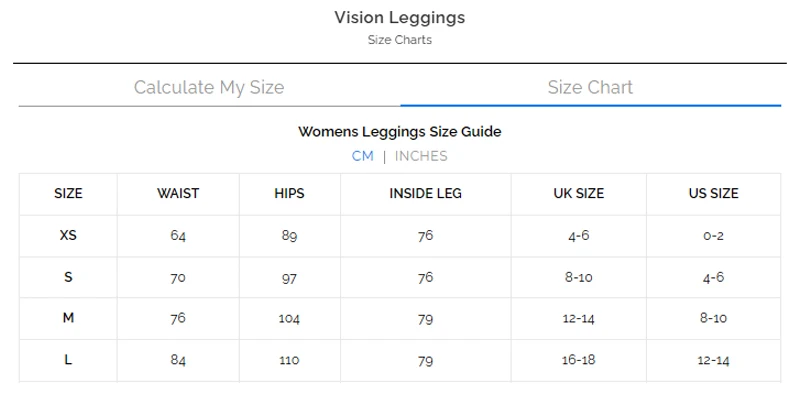Switch to Calculate My Size tab
This screenshot has width=800, height=400.
coord(209,87)
